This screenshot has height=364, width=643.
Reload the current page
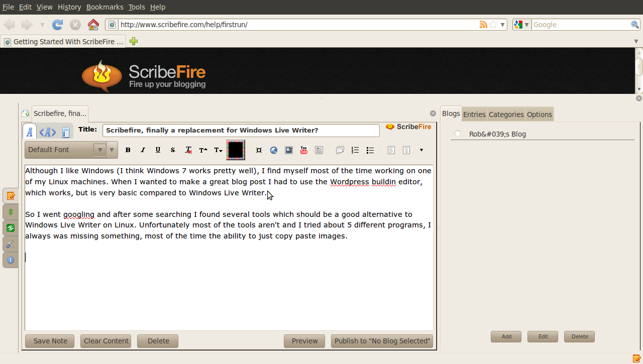(x=58, y=25)
